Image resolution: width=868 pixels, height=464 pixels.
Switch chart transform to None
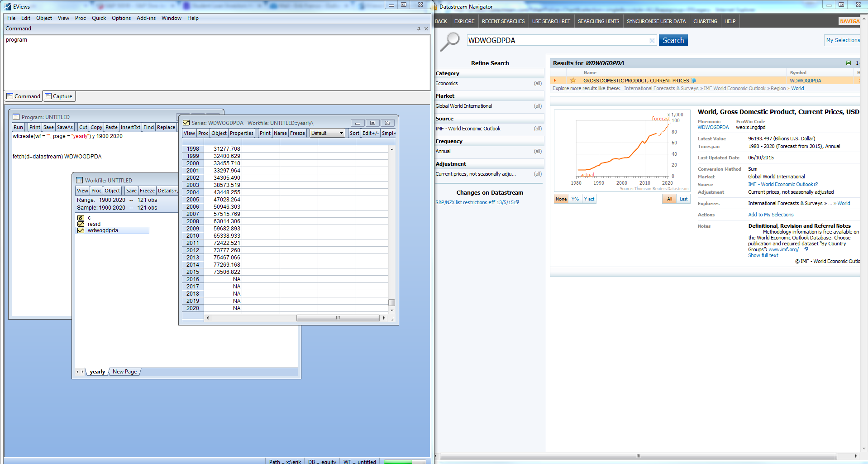coord(561,199)
